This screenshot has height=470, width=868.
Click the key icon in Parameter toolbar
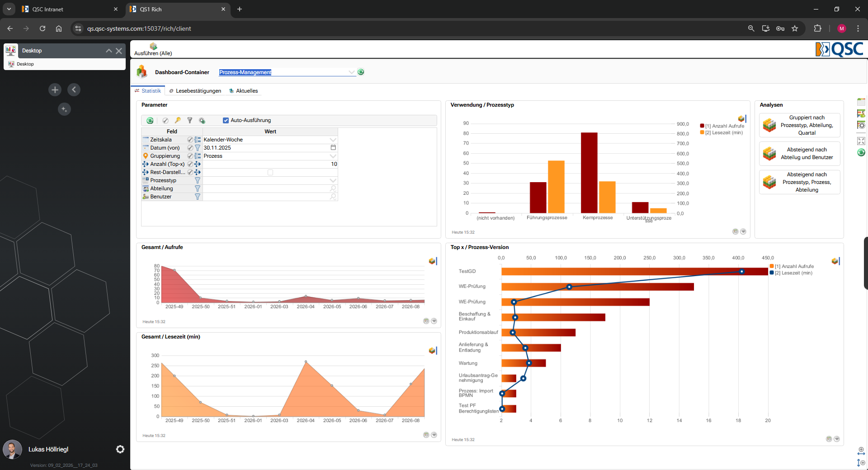point(178,120)
